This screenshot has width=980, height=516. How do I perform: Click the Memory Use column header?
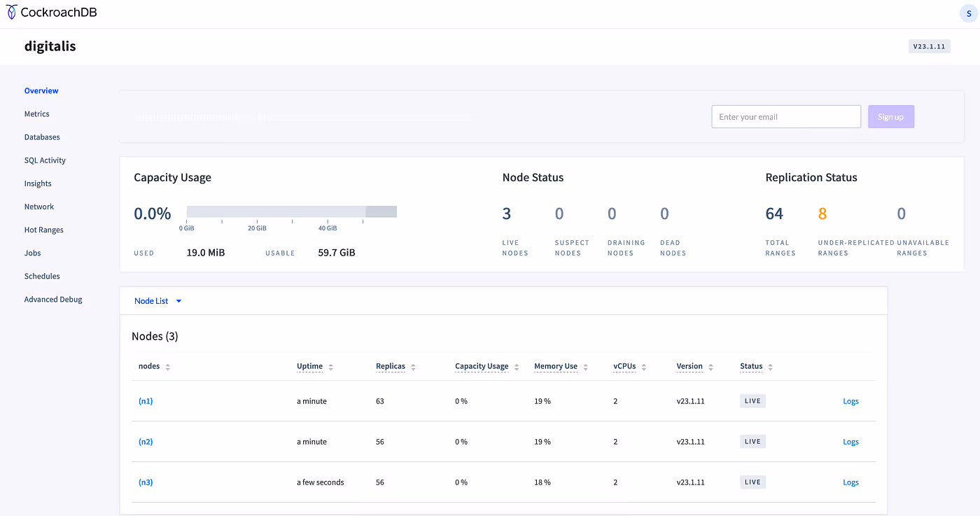coord(556,366)
